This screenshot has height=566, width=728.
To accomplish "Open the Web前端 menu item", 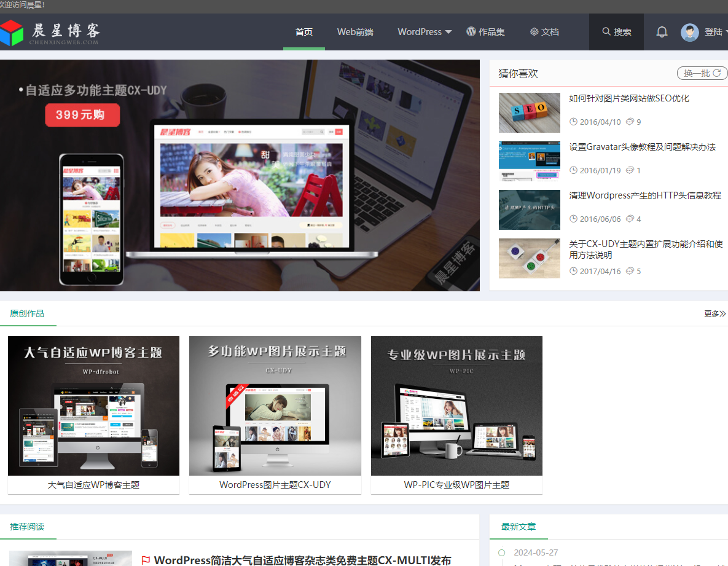I will (355, 32).
